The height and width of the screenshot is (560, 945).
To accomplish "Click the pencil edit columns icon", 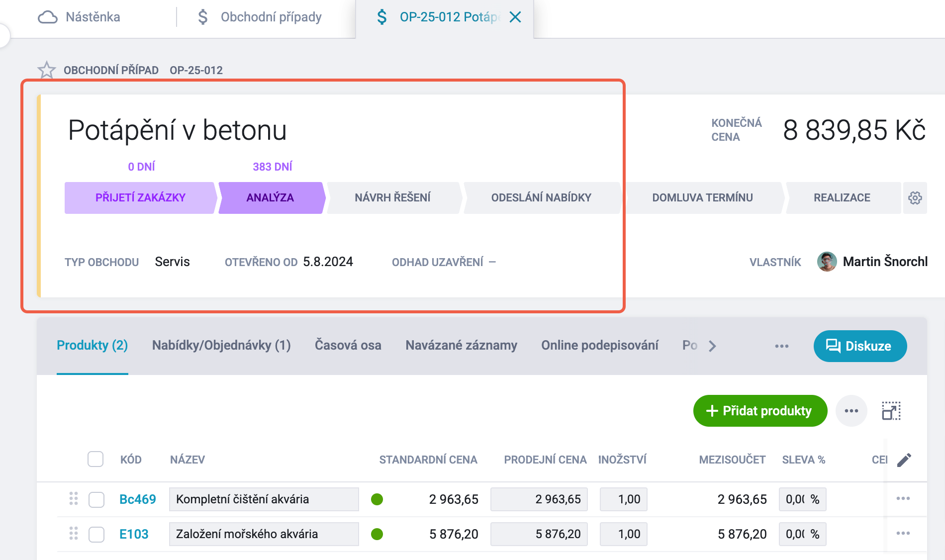I will click(904, 460).
